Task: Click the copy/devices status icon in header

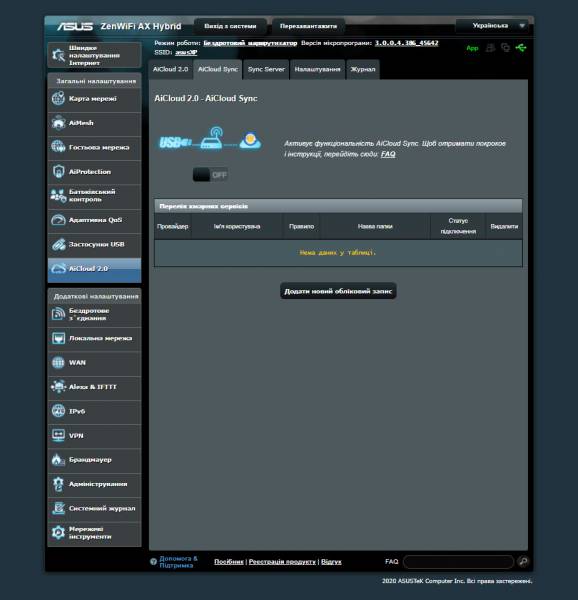Action: click(x=505, y=48)
